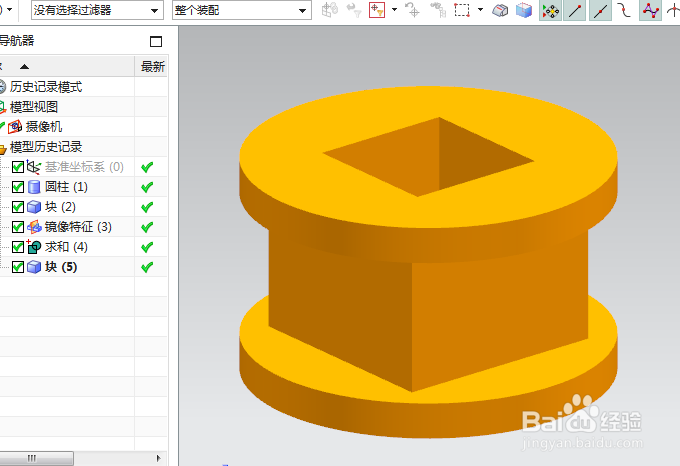This screenshot has height=466, width=680.
Task: Uncheck the 块 (5) feature checkbox
Action: 18,267
